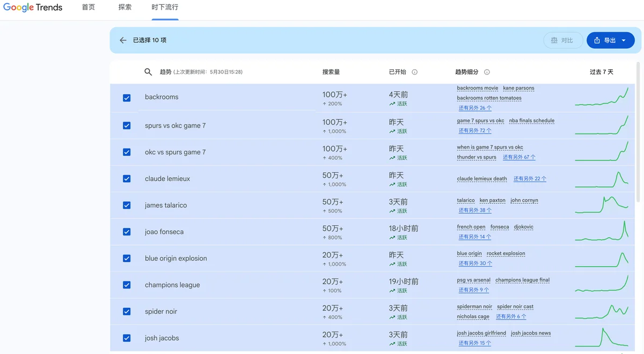644x354 pixels.
Task: Click the james talarico trend name
Action: (x=166, y=205)
